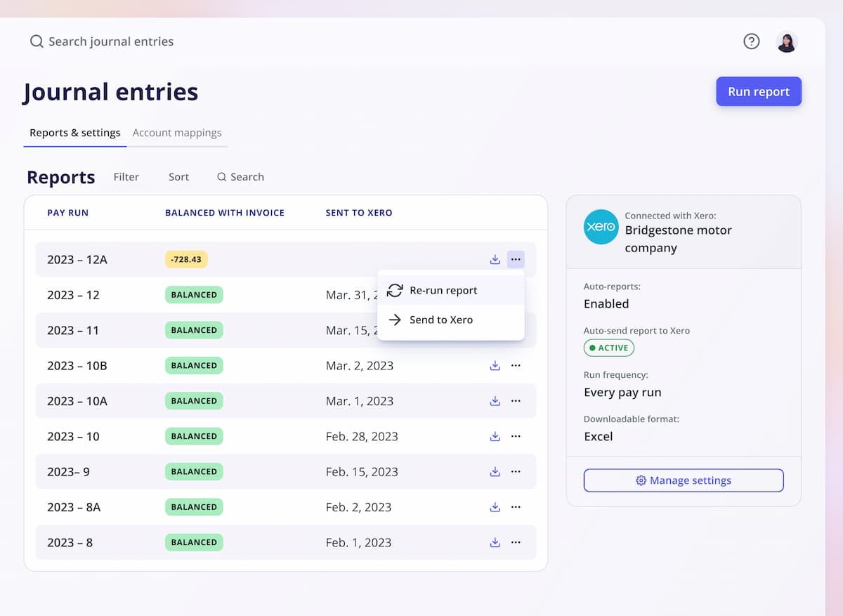Image resolution: width=843 pixels, height=616 pixels.
Task: Click the help question mark icon
Action: click(x=751, y=41)
